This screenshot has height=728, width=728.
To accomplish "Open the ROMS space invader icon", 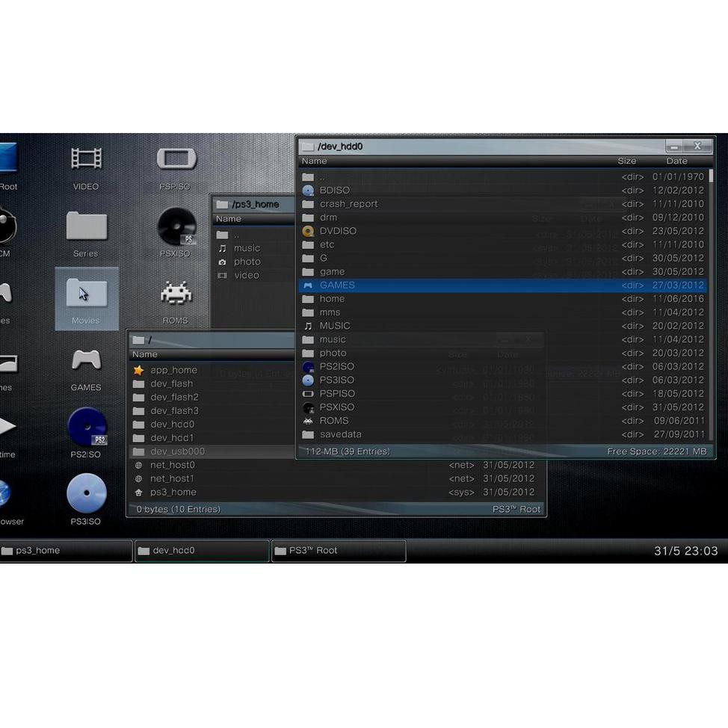I will (176, 294).
